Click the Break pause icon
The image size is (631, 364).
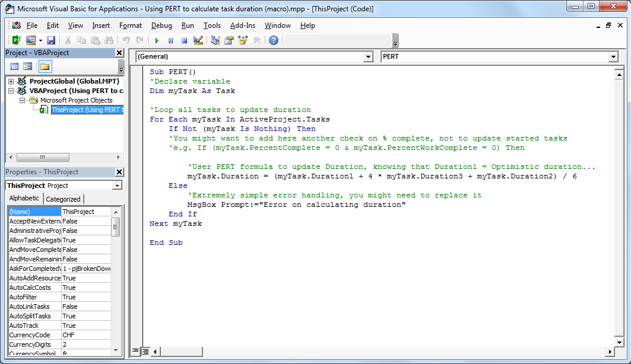click(170, 40)
